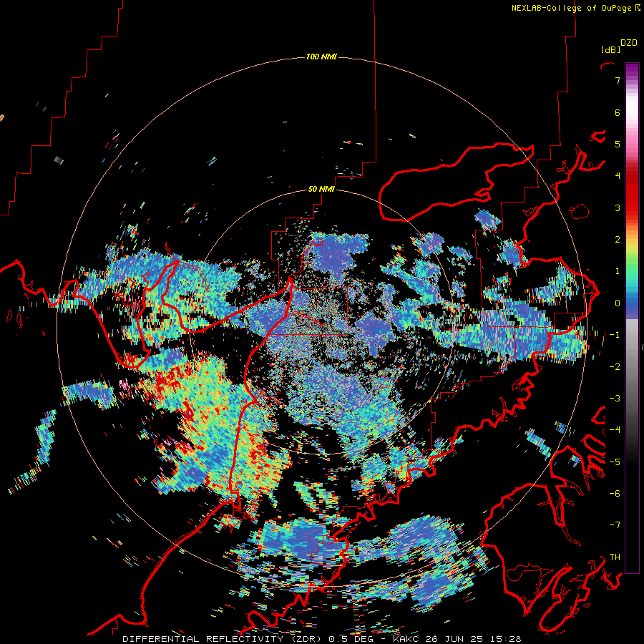Screen dimensions: 644x644
Task: Click the -6 value on the color scale
Action: click(x=615, y=493)
